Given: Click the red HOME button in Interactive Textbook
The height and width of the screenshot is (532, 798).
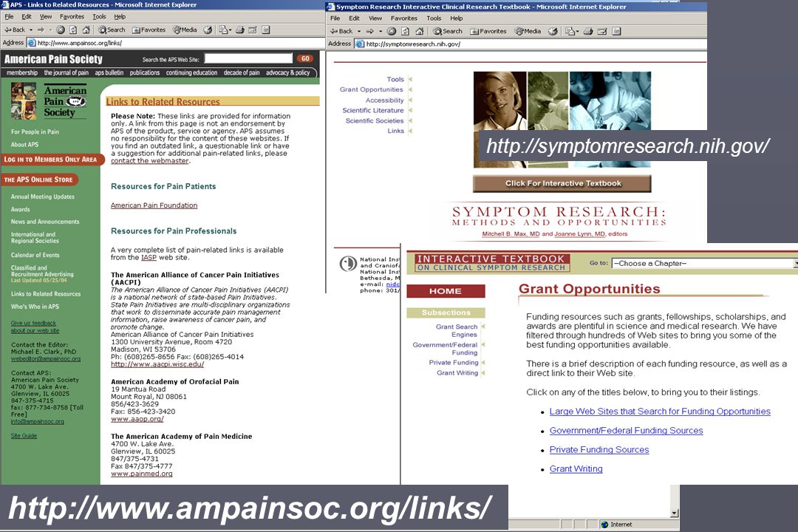Looking at the screenshot, I should tap(446, 291).
